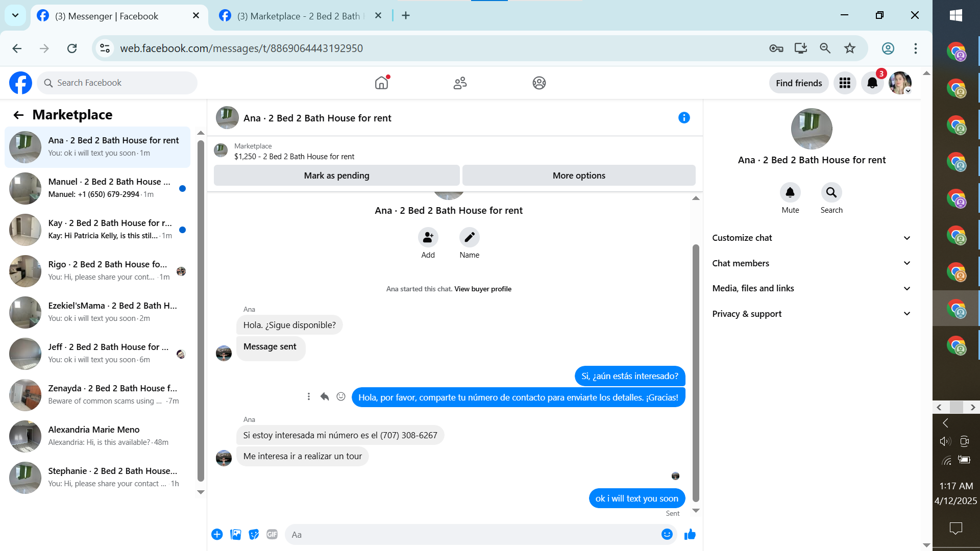Open the notifications bell with badge 3

tap(872, 83)
